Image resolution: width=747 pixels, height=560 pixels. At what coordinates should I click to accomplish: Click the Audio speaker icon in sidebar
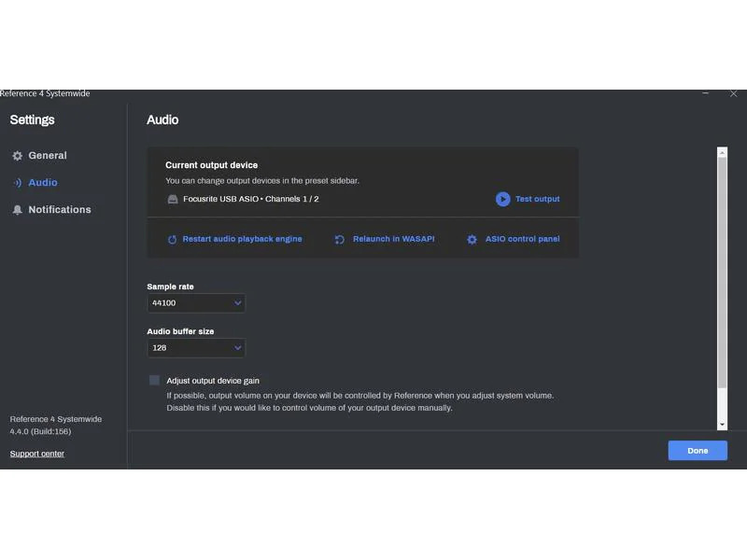18,183
